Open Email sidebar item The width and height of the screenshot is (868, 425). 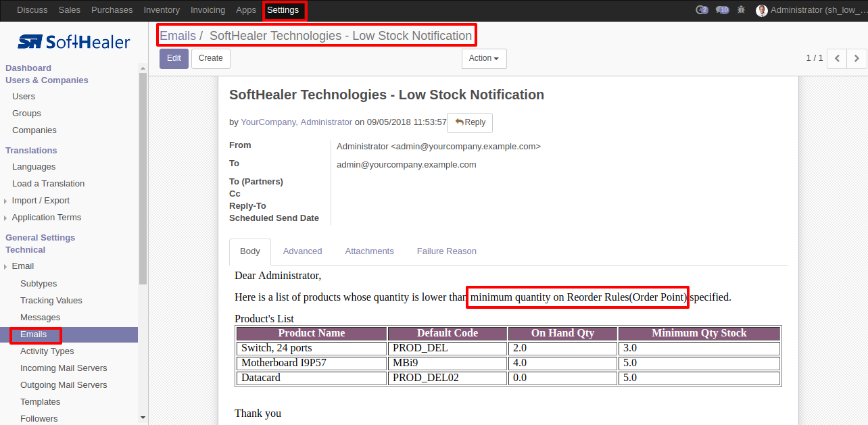click(x=23, y=266)
